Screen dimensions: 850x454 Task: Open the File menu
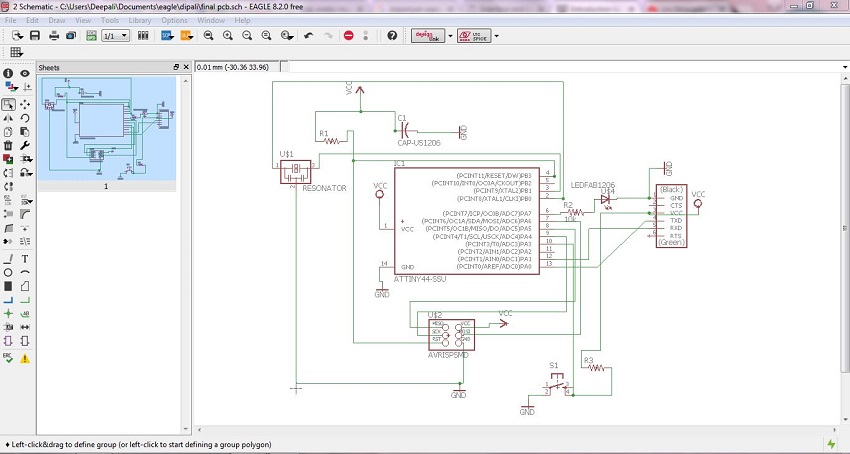coord(10,20)
